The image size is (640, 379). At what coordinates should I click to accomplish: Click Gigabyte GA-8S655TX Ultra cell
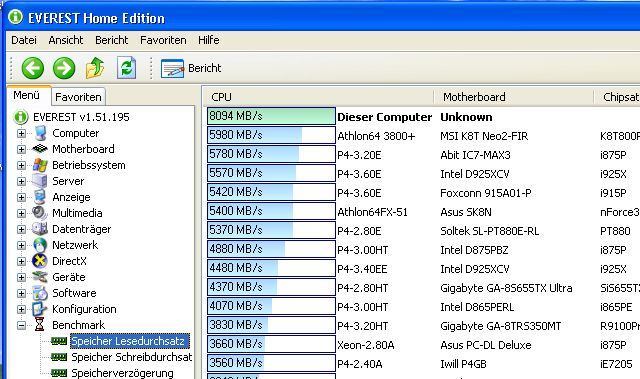506,288
